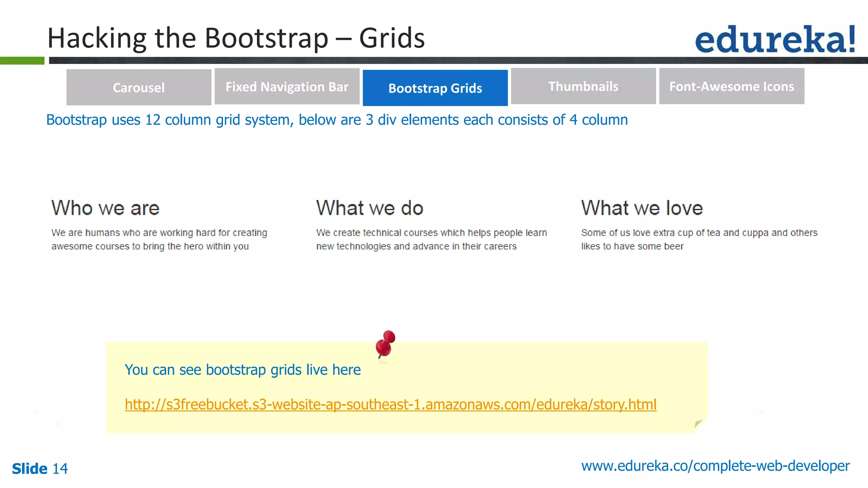Open the Font-Awesome Icons tab
This screenshot has width=868, height=488.
click(x=732, y=86)
